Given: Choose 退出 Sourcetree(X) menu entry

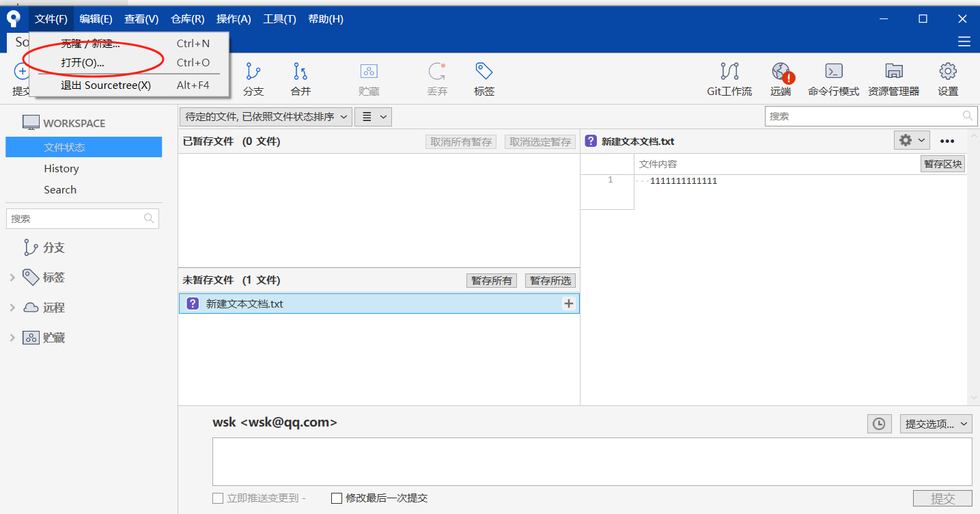Looking at the screenshot, I should 129,85.
